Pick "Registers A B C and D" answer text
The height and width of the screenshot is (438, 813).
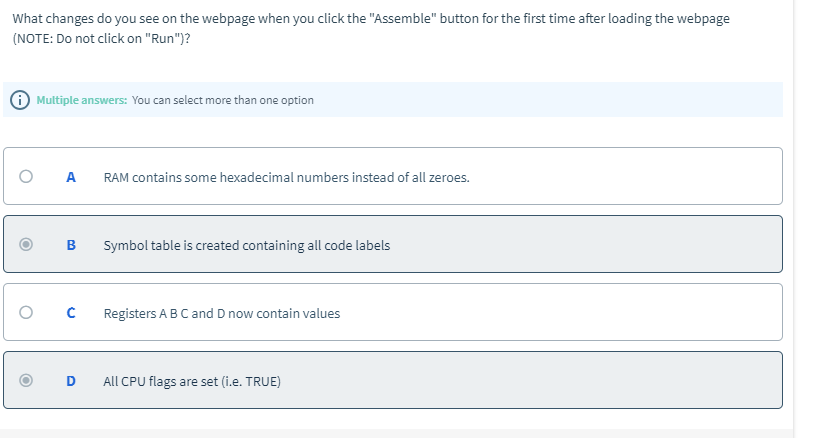tap(222, 313)
